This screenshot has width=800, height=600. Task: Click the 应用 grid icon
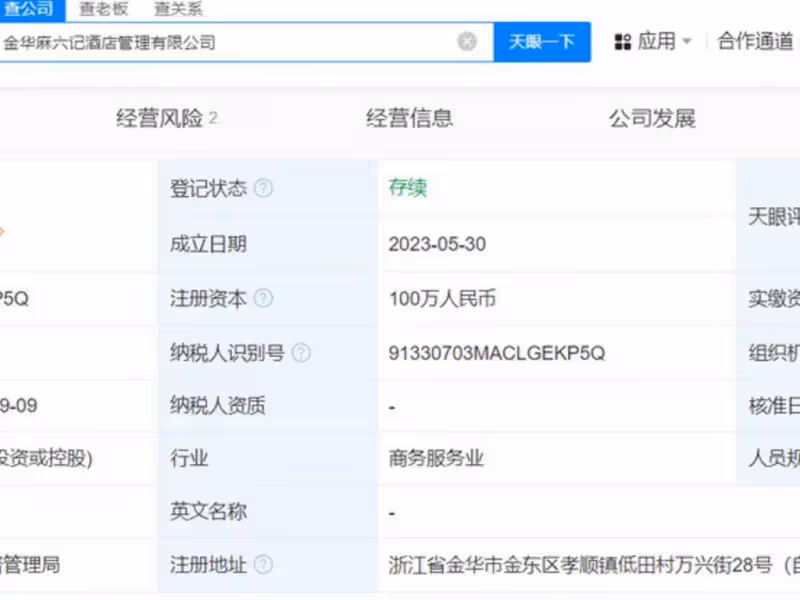tap(622, 42)
